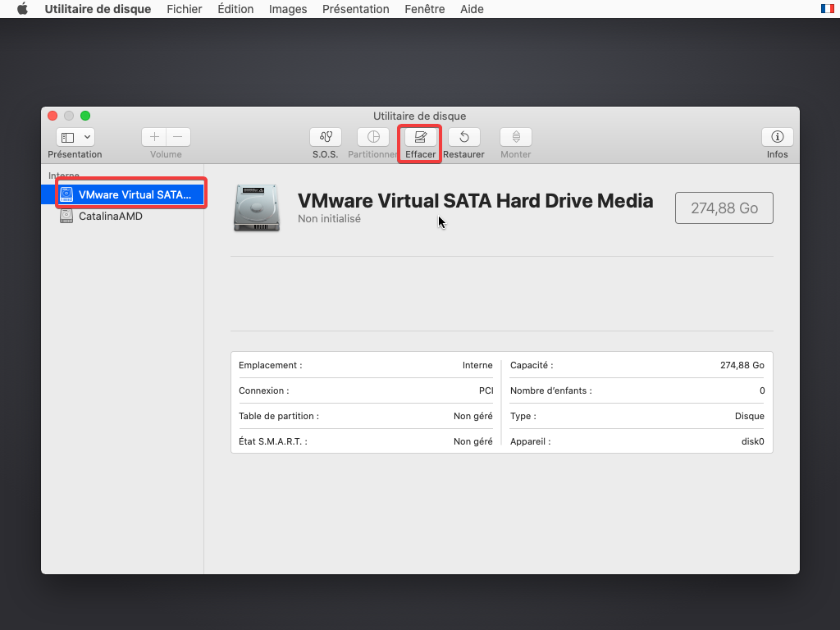Click the 'Type :' label
Screen dimensions: 840x630
(x=523, y=416)
